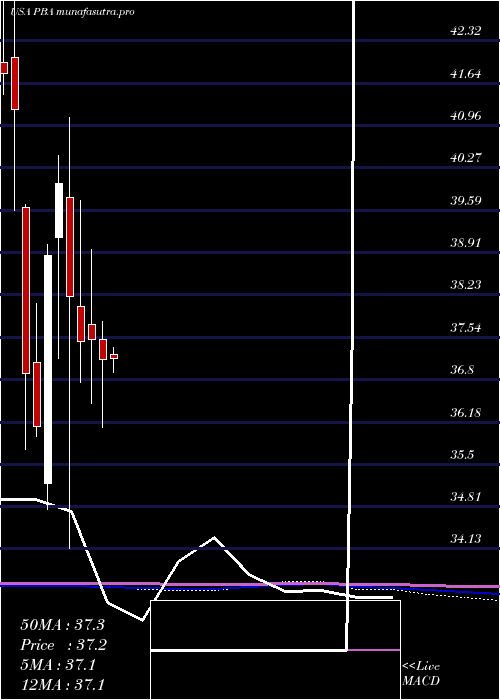
Task: Click the Price : 37.2 reading
Action: click(64, 645)
